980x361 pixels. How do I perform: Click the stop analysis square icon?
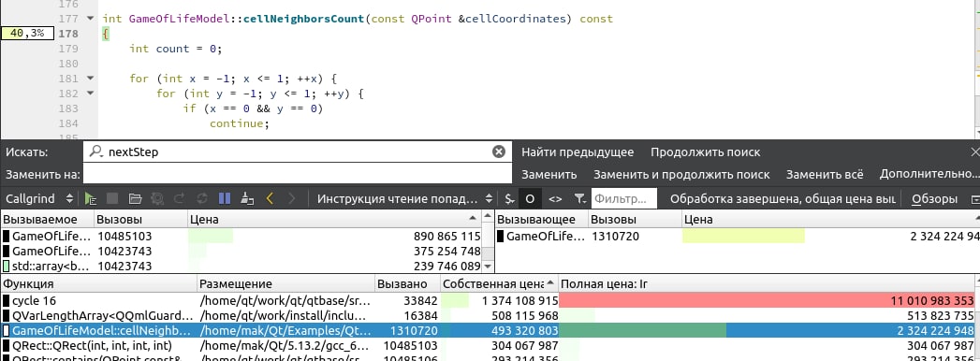point(112,199)
